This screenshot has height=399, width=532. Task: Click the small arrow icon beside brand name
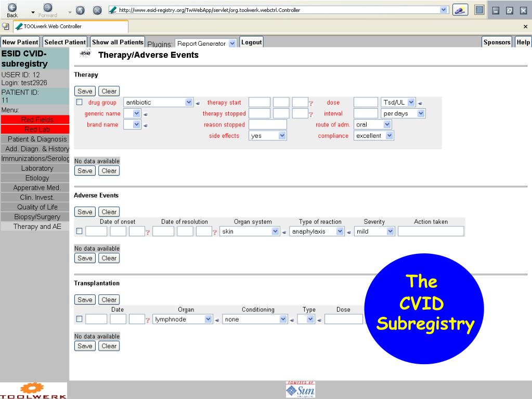tap(146, 125)
